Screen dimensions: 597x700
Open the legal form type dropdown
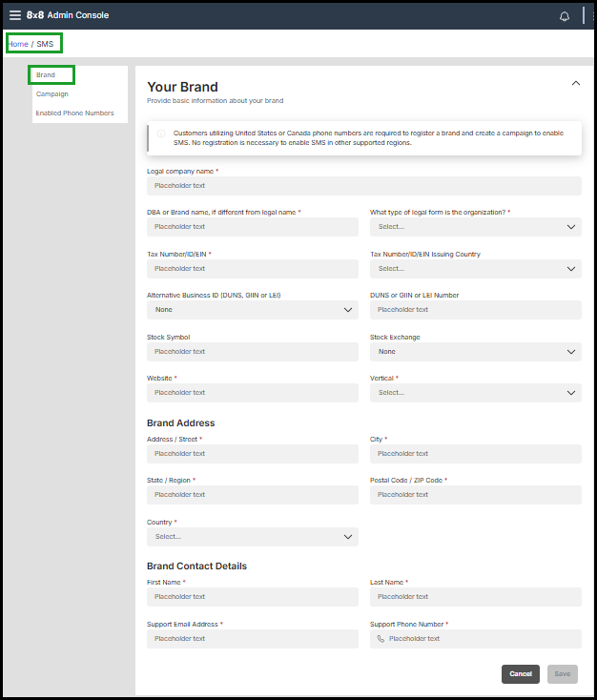tap(475, 227)
